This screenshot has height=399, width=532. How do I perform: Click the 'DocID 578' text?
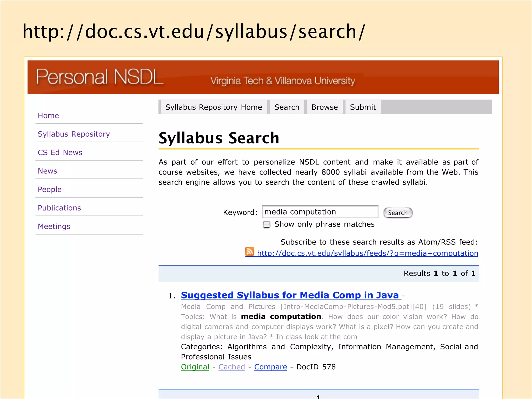click(x=316, y=367)
